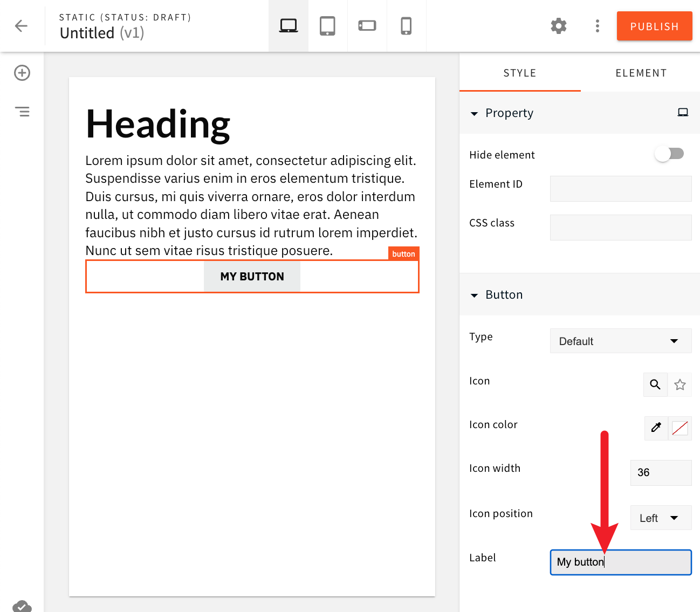This screenshot has height=612, width=700.
Task: Open favorite icons with the star
Action: (680, 384)
